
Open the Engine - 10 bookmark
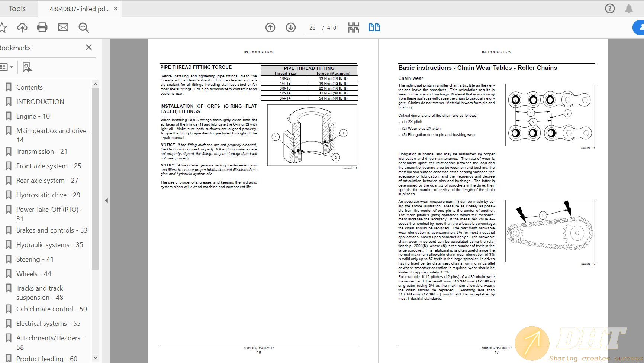33,116
